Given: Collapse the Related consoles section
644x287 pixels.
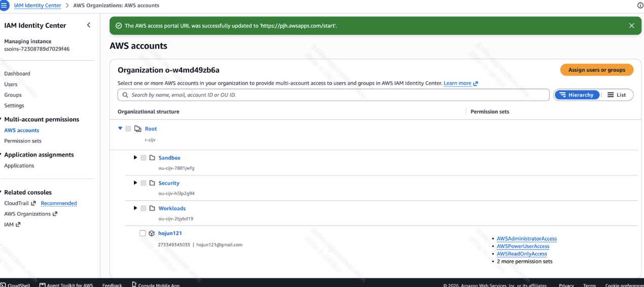Looking at the screenshot, I should pos(2,193).
